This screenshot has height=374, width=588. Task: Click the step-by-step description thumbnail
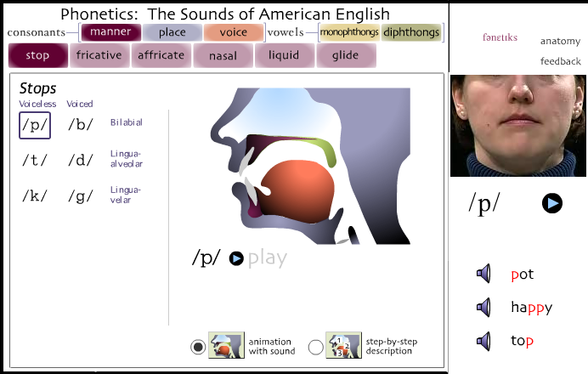[x=343, y=345]
